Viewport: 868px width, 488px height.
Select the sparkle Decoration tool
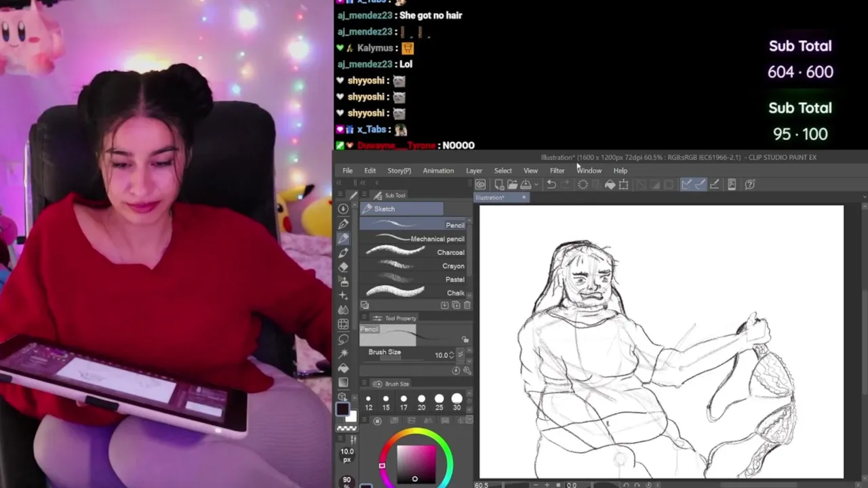(x=343, y=296)
